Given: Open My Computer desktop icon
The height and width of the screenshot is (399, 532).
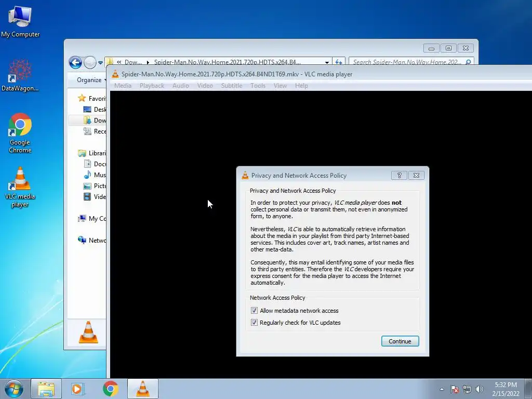Looking at the screenshot, I should pos(20,22).
